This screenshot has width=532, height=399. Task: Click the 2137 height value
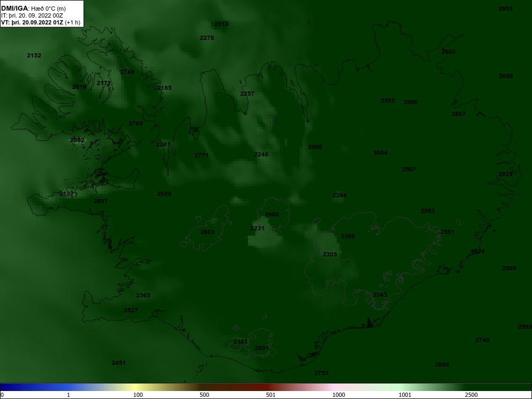tap(66, 194)
